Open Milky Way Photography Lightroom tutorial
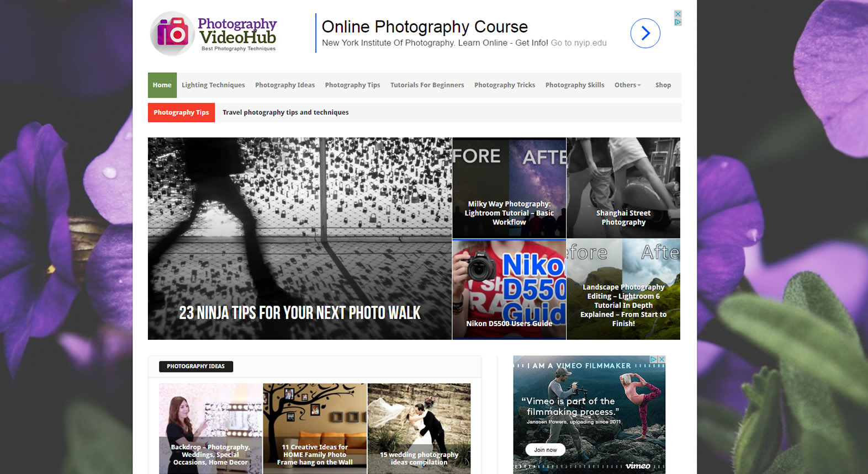Screen dimensions: 868x474 click(x=509, y=188)
